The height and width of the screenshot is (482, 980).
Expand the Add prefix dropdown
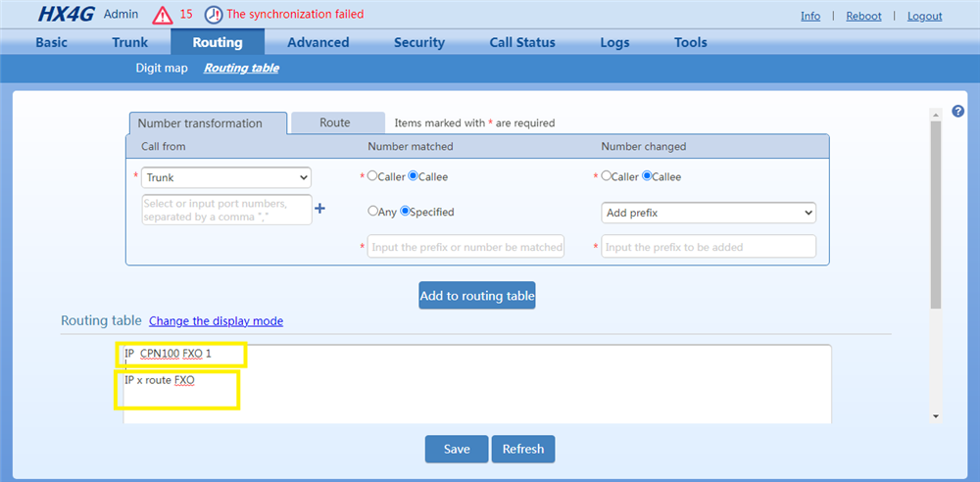coord(708,213)
